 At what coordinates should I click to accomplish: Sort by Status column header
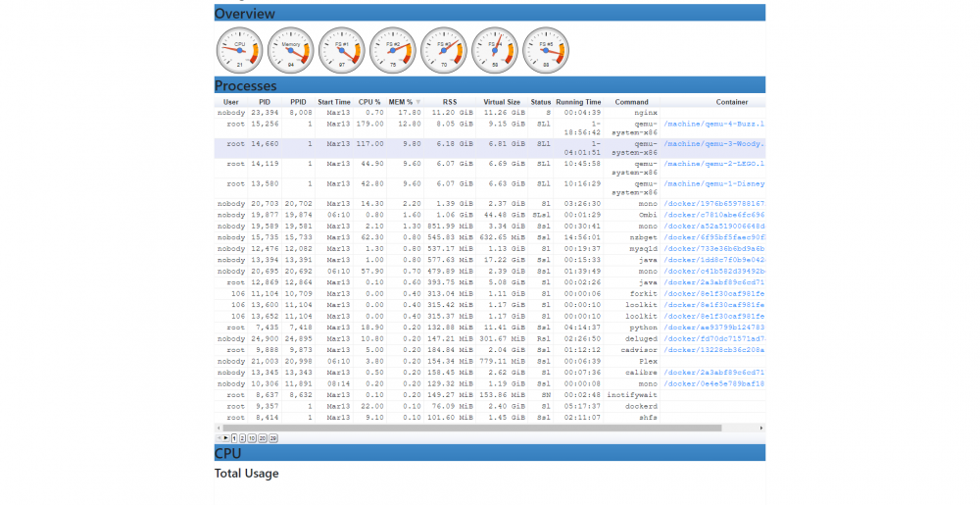coord(541,102)
